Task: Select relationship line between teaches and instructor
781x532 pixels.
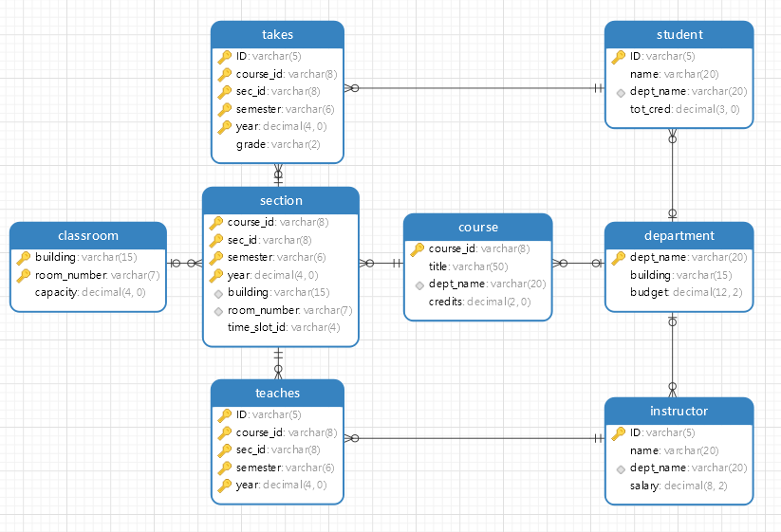Action: (474, 438)
